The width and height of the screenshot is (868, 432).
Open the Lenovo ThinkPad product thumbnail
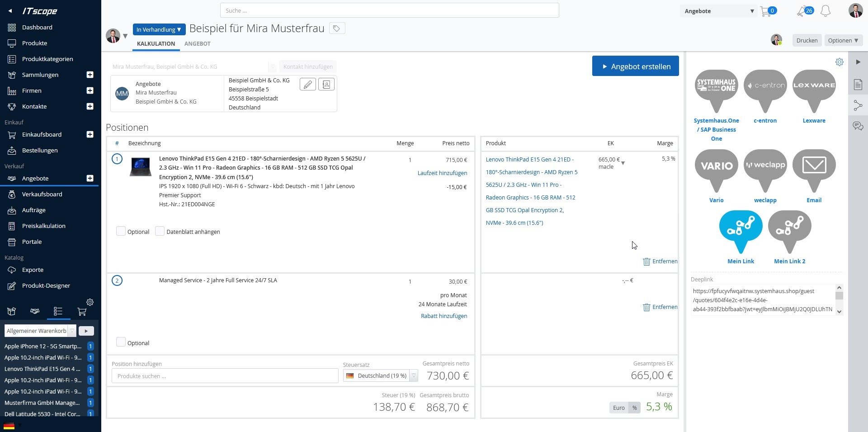[141, 166]
